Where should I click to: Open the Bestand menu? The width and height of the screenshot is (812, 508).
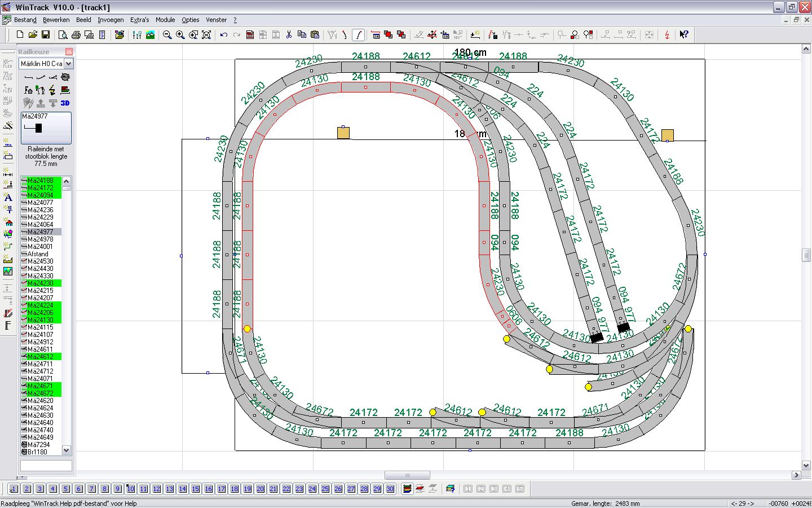[25, 20]
